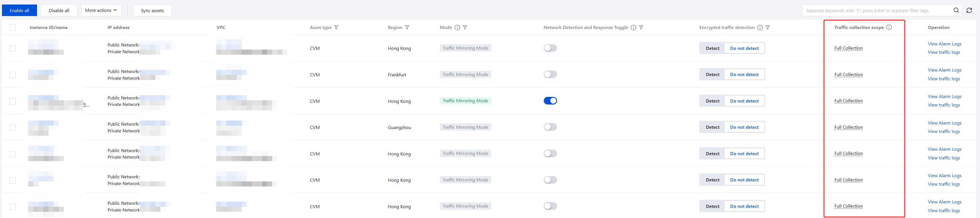Image resolution: width=980 pixels, height=218 pixels.
Task: Turn off the enabled Network Detection toggle
Action: coord(550,101)
